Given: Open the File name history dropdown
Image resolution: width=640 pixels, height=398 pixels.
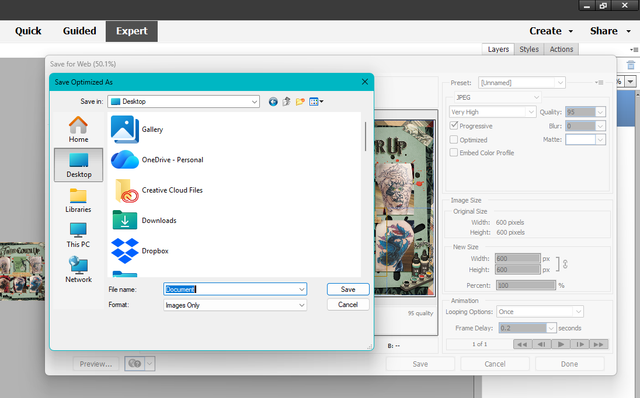Looking at the screenshot, I should tap(302, 289).
